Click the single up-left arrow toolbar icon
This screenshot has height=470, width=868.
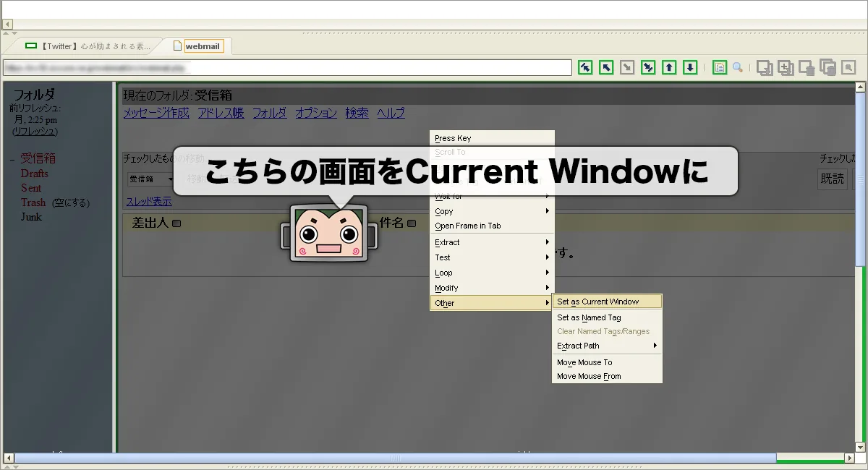607,67
